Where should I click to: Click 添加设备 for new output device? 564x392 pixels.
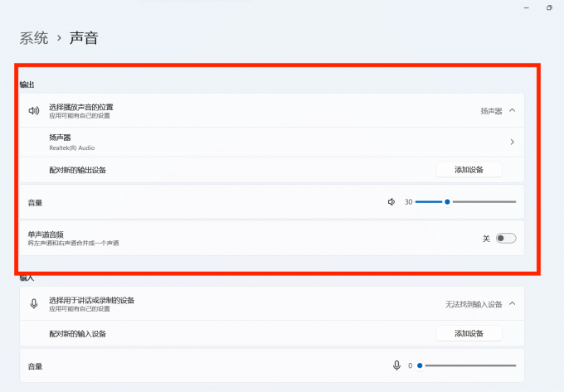469,170
